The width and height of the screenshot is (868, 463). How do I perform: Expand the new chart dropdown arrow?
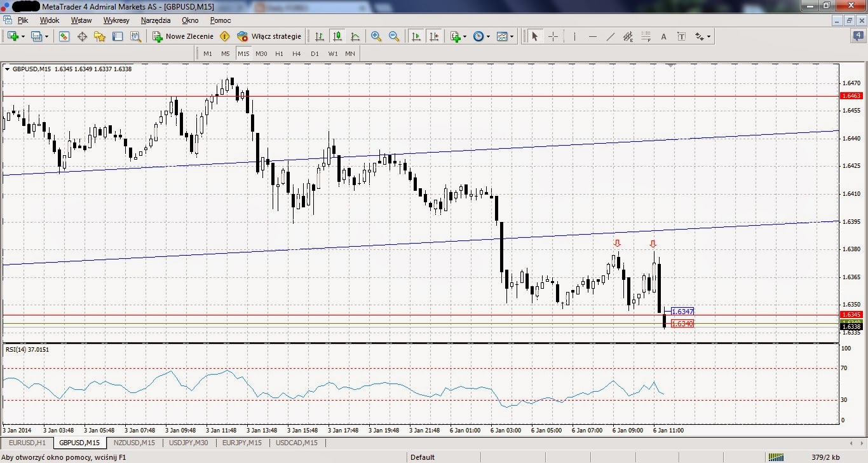23,37
